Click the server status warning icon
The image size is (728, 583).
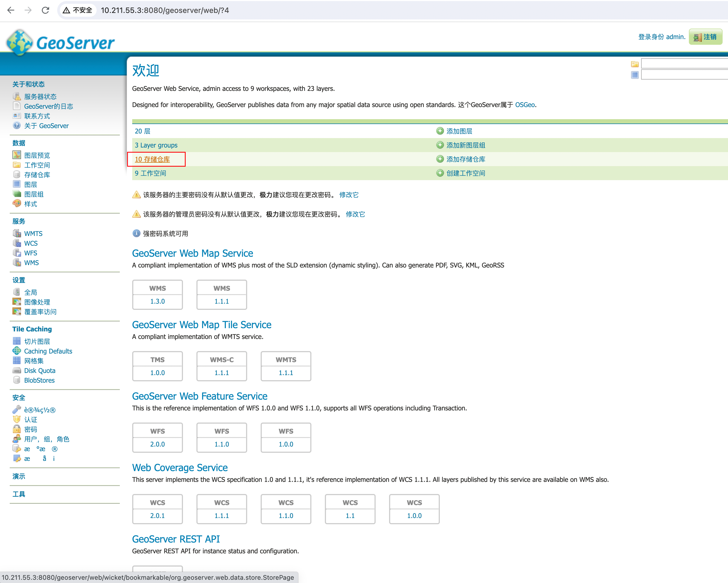tap(16, 97)
